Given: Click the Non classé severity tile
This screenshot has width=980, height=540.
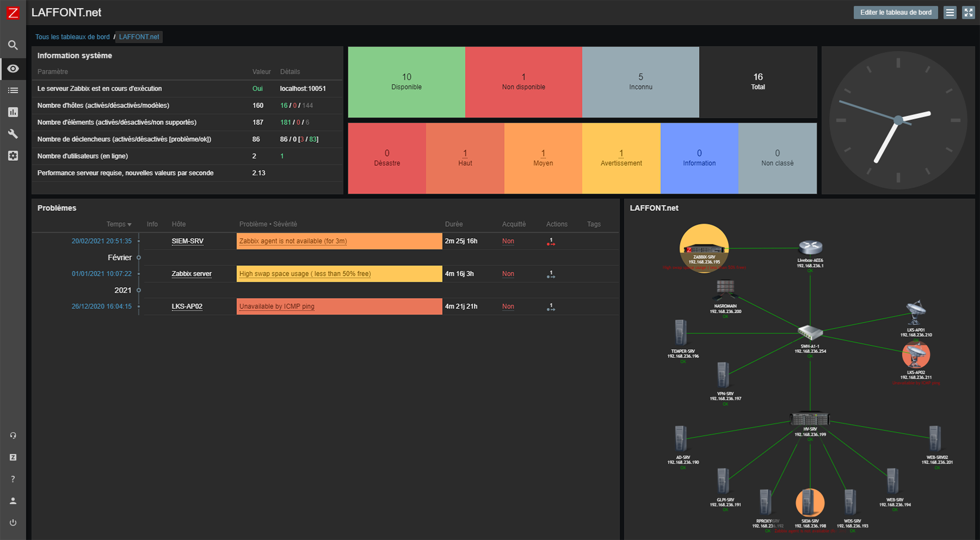Looking at the screenshot, I should 777,158.
